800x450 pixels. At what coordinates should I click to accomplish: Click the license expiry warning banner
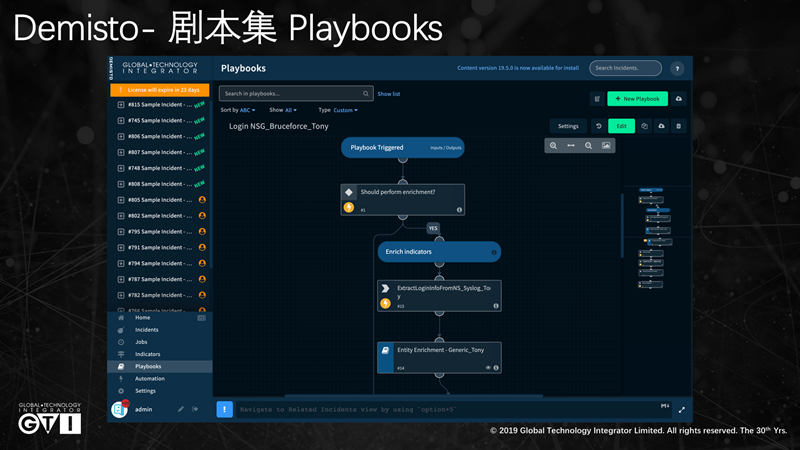click(x=160, y=90)
